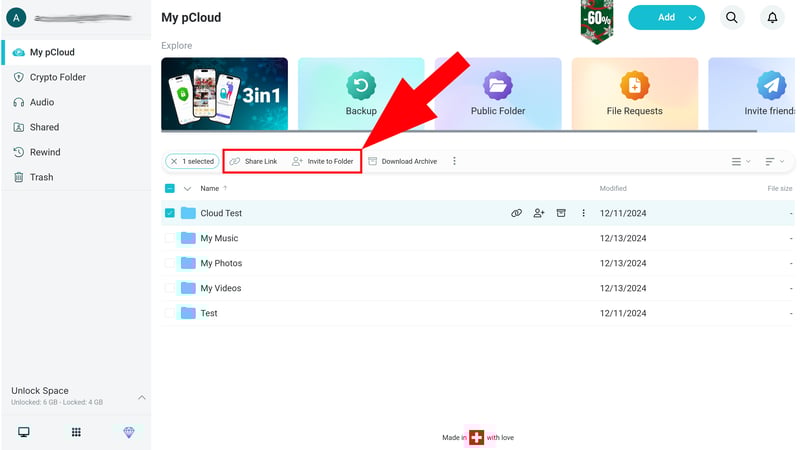This screenshot has height=450, width=800.
Task: Open Rewind in sidebar
Action: [x=77, y=152]
